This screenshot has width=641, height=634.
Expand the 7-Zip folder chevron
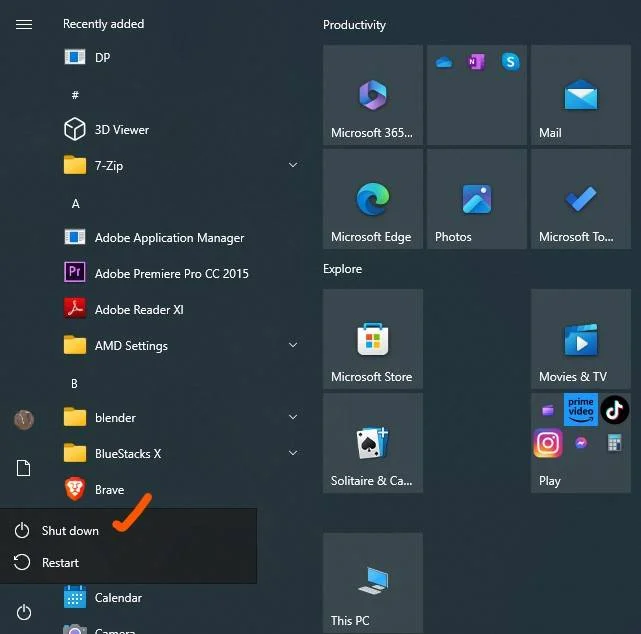pyautogui.click(x=293, y=165)
